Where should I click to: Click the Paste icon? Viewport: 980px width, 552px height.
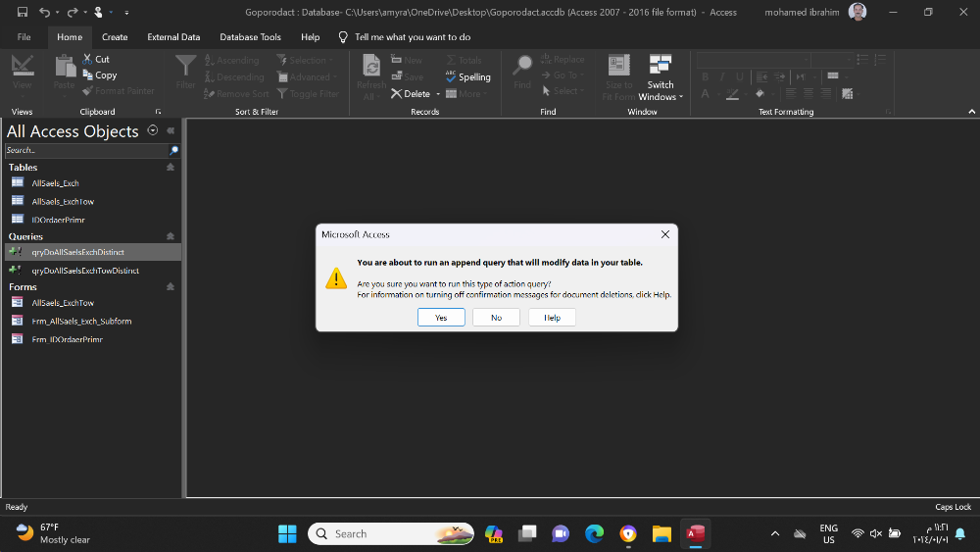tap(65, 66)
